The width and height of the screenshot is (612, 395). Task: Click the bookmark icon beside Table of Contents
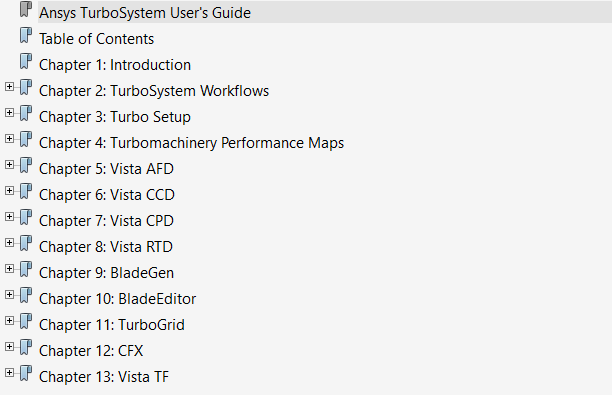(26, 35)
